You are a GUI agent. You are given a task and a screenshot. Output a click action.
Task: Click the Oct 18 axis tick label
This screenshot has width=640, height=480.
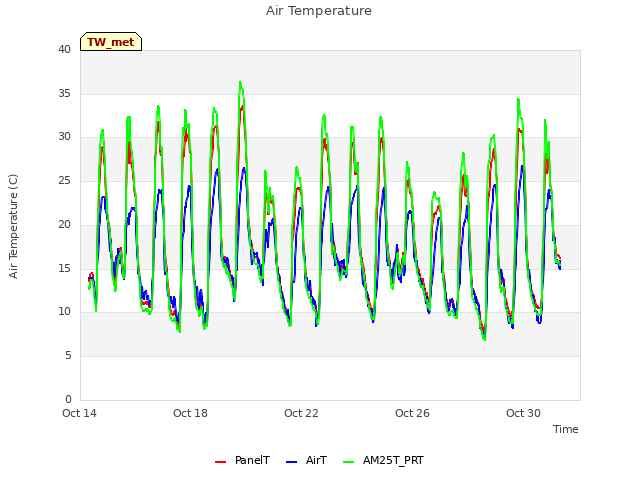190,413
